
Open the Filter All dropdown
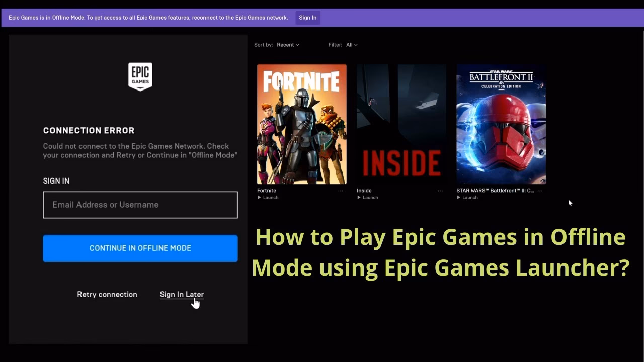pos(352,45)
